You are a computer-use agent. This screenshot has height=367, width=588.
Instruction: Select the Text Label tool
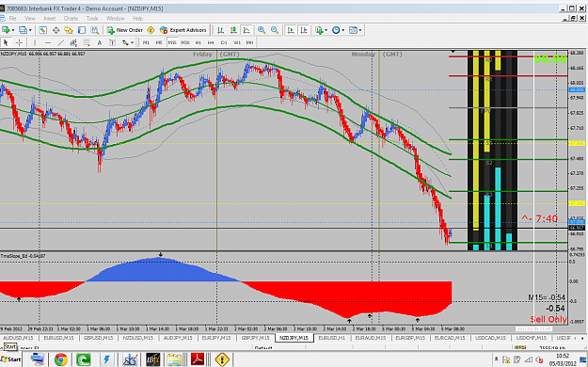pyautogui.click(x=112, y=42)
